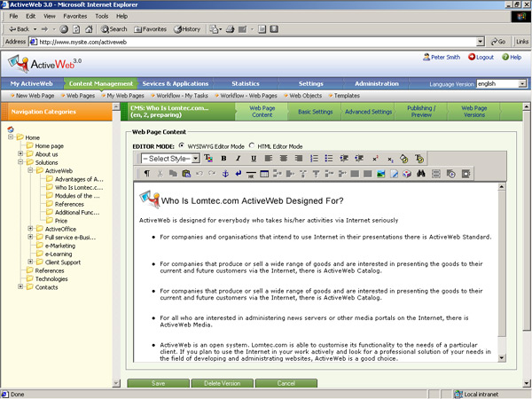Click the Delete Version button
532x399 pixels.
pos(223,383)
